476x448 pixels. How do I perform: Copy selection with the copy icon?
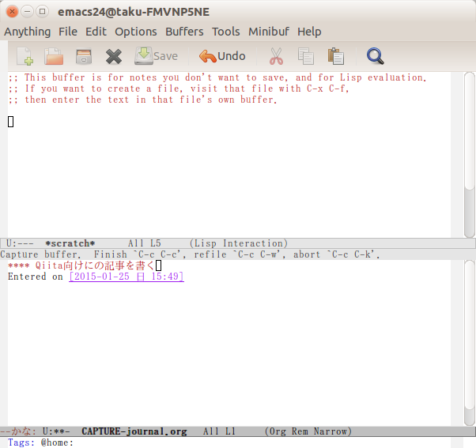(306, 56)
